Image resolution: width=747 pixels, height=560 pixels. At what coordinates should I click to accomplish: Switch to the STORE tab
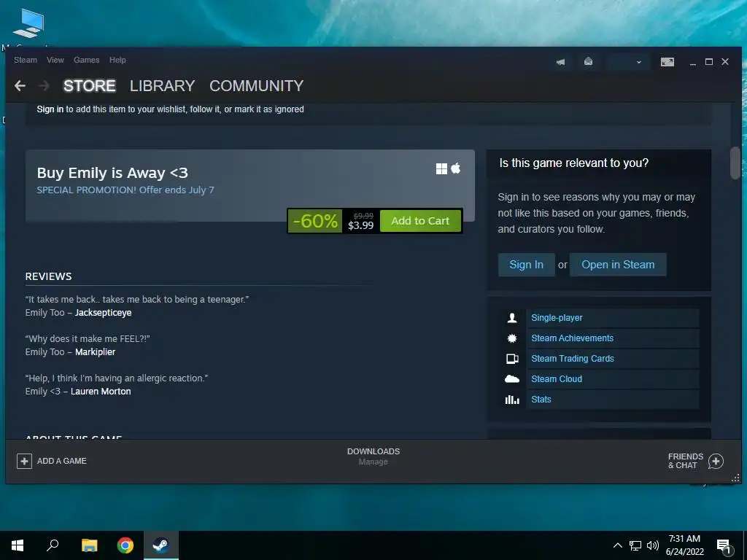click(90, 86)
